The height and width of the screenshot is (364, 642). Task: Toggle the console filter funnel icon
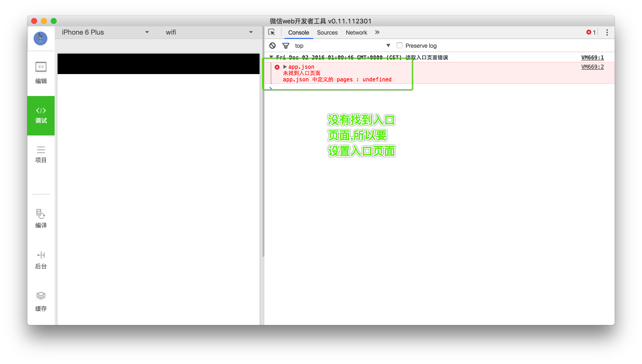click(x=286, y=46)
